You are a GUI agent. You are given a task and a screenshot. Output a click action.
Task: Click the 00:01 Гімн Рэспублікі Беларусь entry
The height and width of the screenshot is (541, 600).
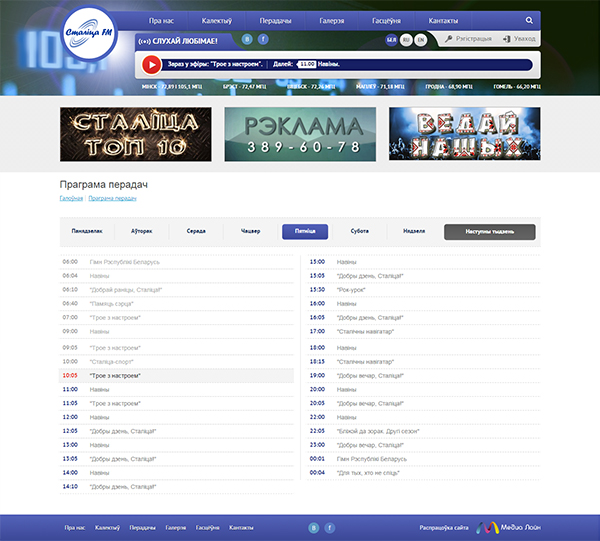(424, 459)
